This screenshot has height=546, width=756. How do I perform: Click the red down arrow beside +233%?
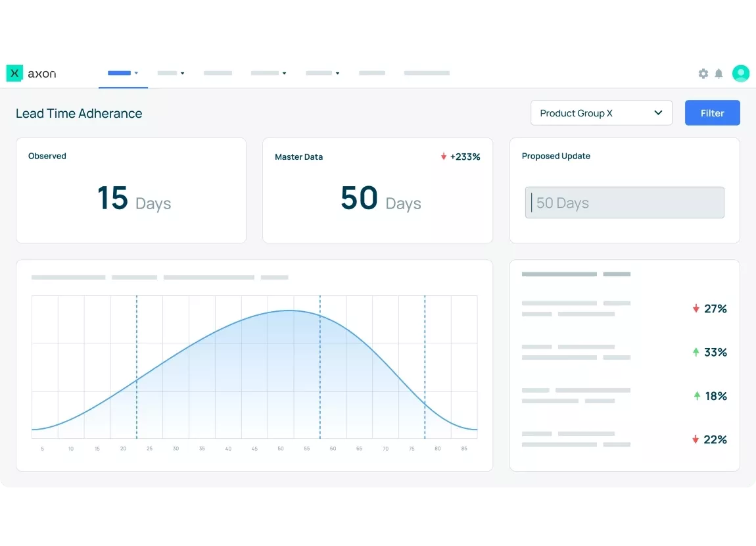click(444, 157)
